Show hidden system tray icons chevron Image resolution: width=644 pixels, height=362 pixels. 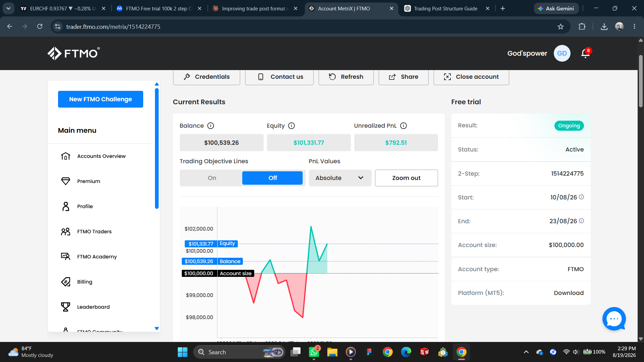(x=526, y=352)
